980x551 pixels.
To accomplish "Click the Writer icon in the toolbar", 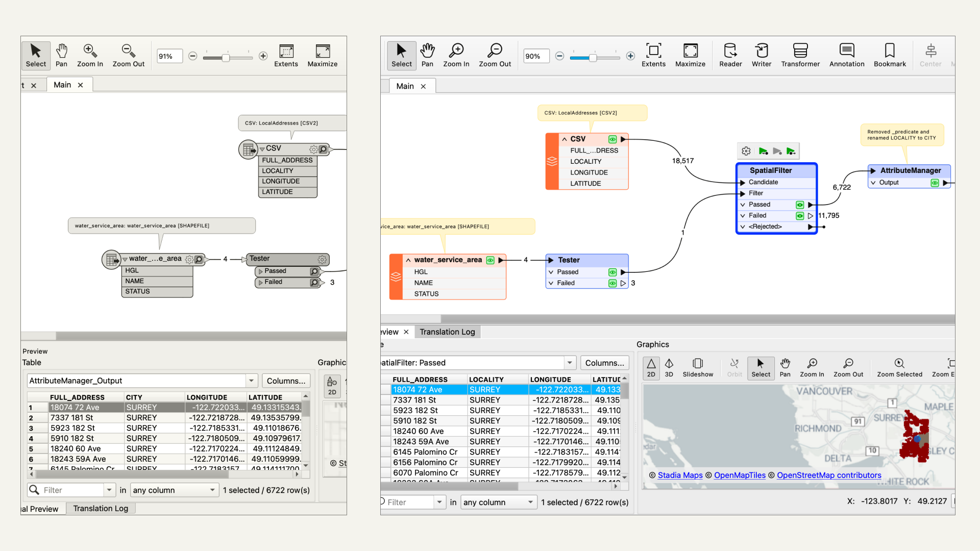I will coord(761,55).
